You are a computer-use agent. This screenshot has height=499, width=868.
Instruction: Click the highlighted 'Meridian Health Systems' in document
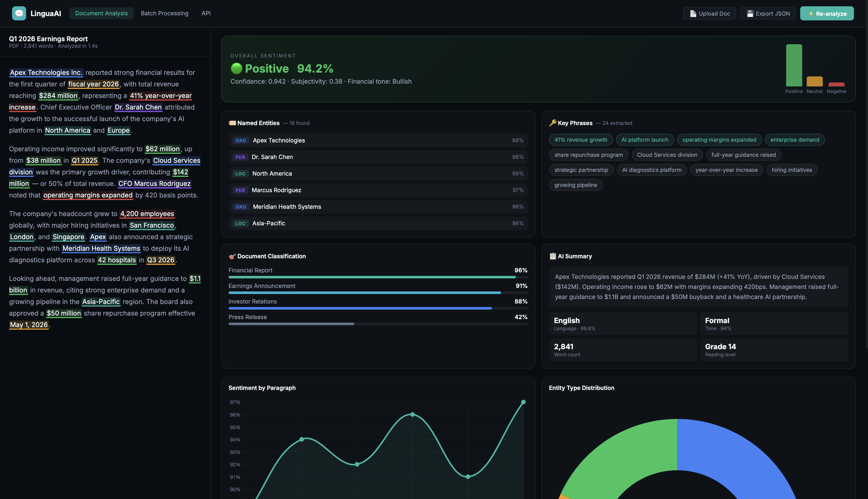pos(101,248)
